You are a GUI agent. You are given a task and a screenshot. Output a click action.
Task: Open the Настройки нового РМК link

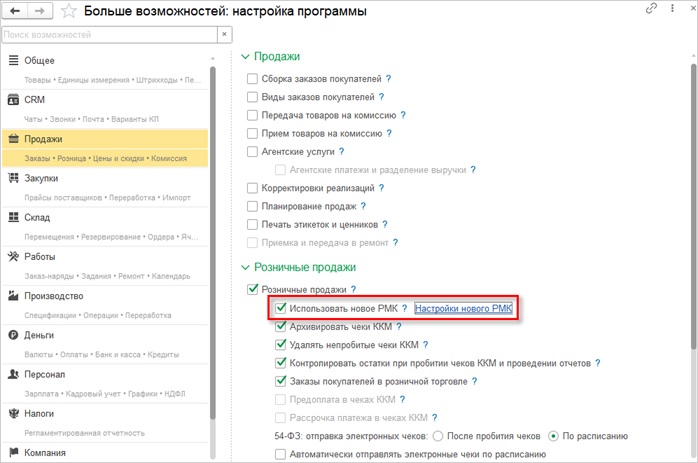tap(463, 308)
